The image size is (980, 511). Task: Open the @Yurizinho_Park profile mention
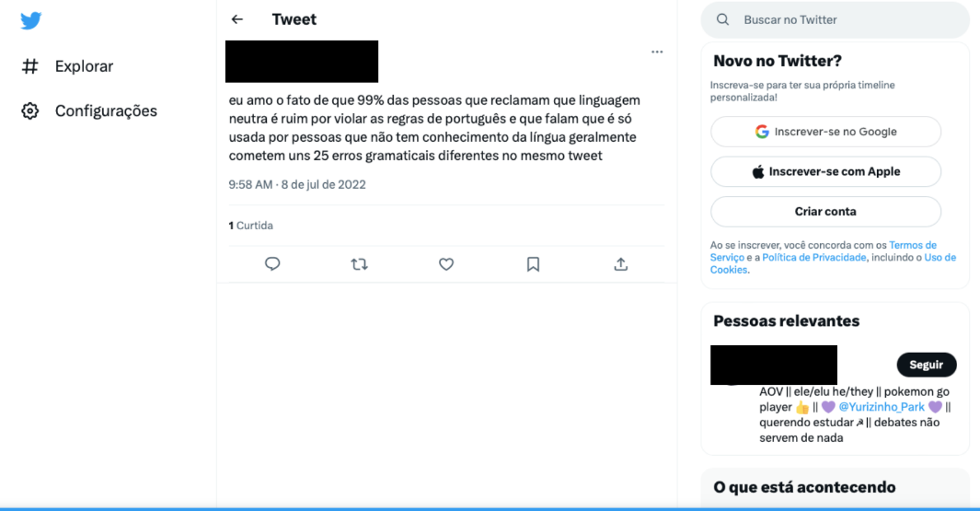coord(882,407)
